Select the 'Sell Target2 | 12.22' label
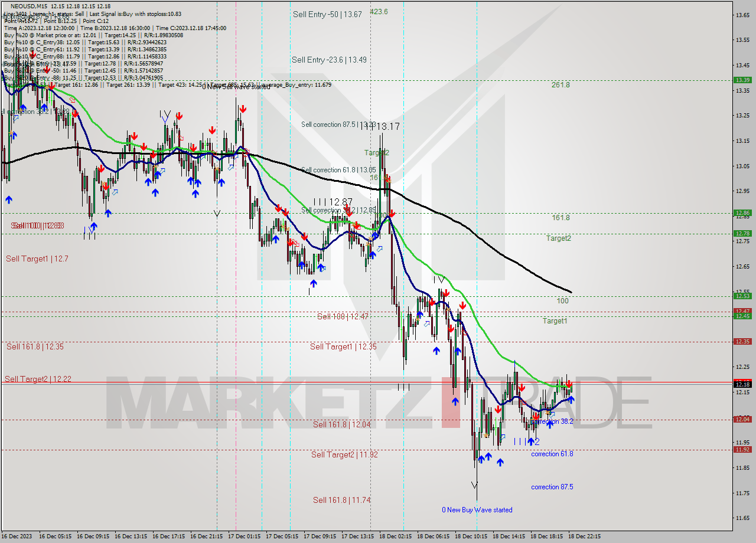Screen dimensions: 756x543 click(38, 379)
